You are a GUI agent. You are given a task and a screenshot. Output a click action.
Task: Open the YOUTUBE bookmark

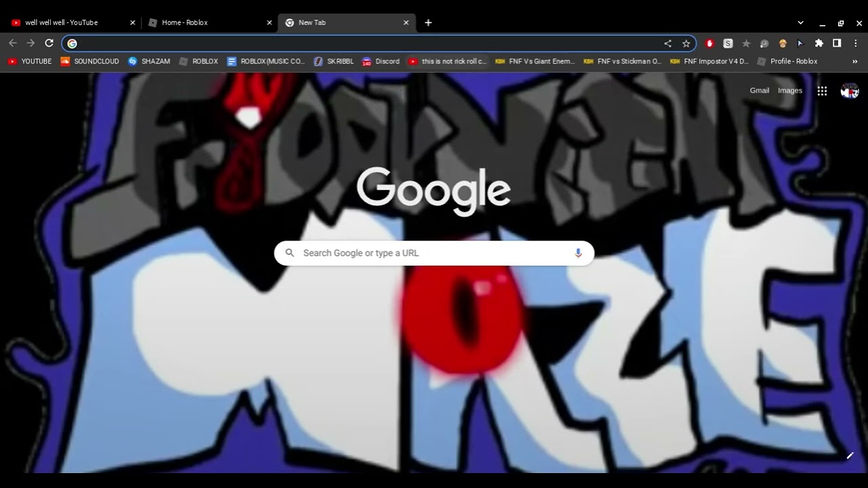click(x=30, y=61)
